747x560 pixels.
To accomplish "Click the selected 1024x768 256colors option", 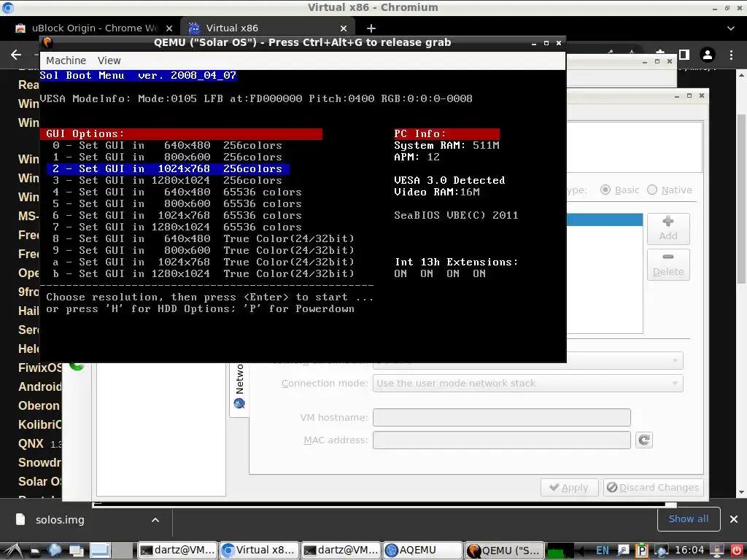I will (x=168, y=168).
